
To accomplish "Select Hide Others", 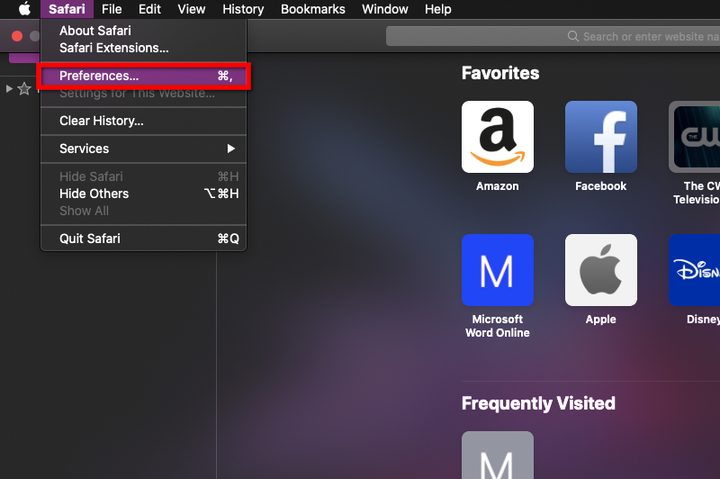I will point(144,193).
